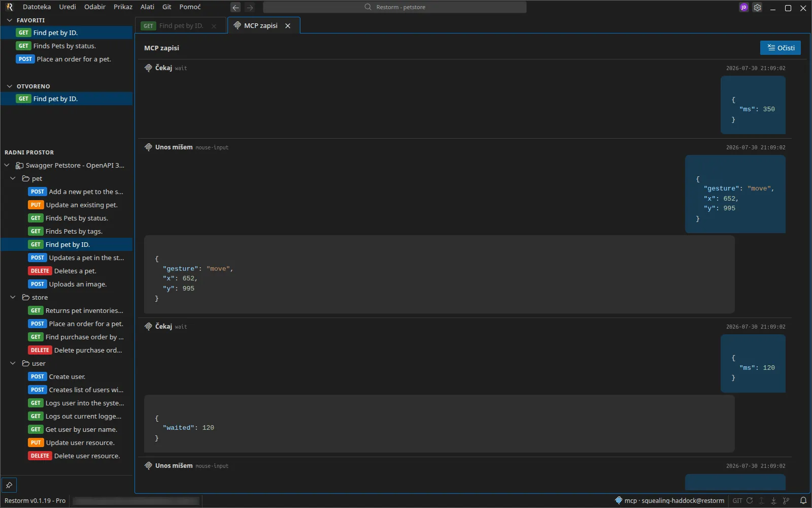
Task: Click the pin icon at the sidebar bottom
Action: click(x=9, y=485)
